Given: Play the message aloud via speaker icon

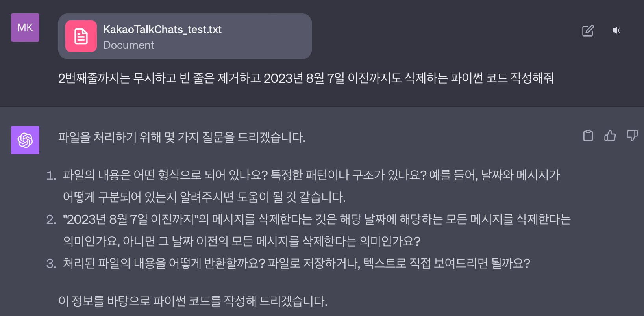Looking at the screenshot, I should (616, 30).
